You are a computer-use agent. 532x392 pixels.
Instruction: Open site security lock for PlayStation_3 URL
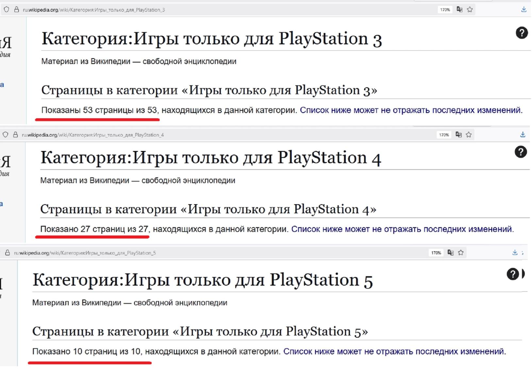coord(16,9)
